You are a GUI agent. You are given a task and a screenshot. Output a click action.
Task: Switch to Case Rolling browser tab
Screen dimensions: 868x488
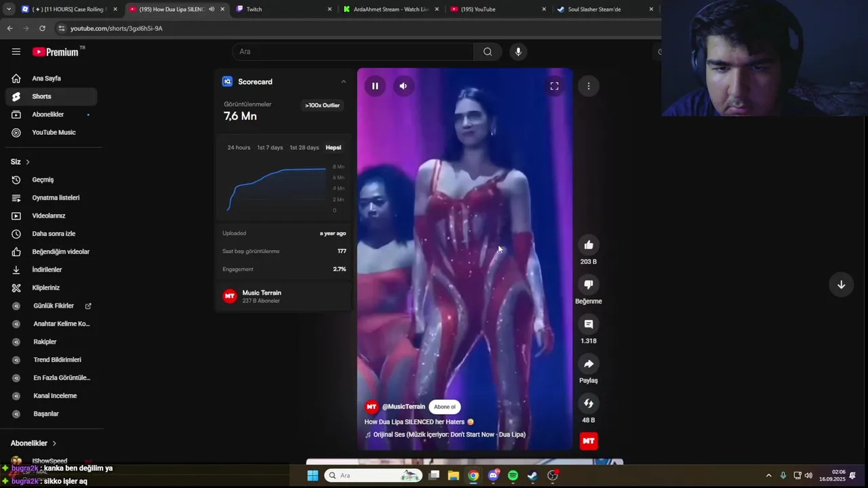click(x=70, y=9)
